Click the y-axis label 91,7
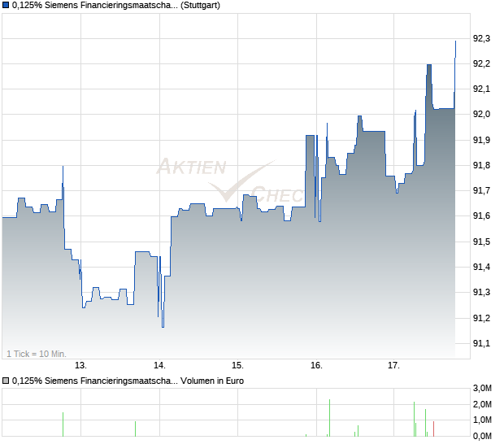The height and width of the screenshot is (444, 504). 481,190
